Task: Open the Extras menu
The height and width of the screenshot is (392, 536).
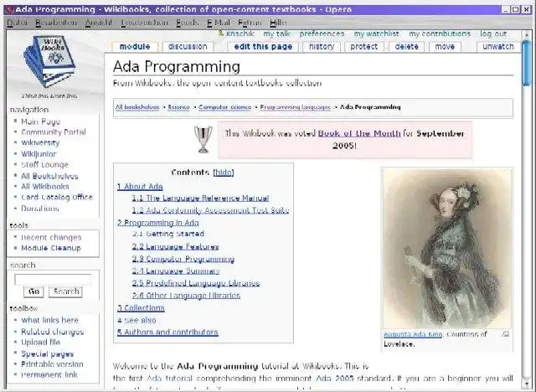Action: [250, 23]
